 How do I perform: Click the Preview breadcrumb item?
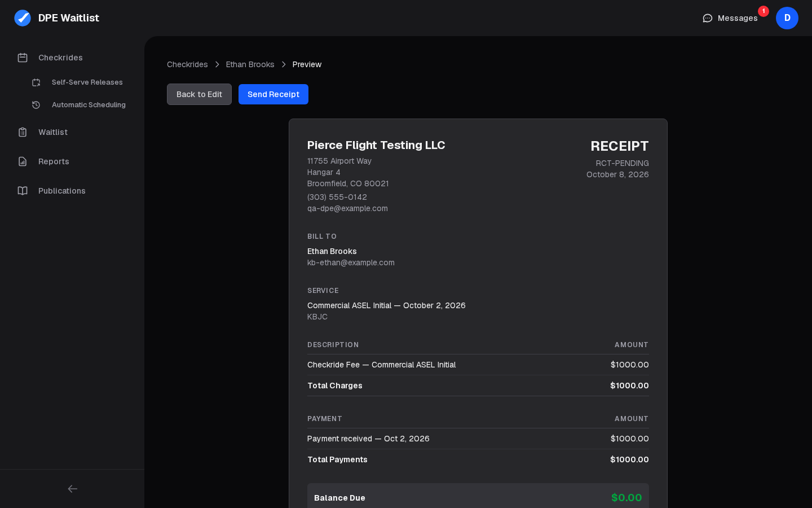(x=307, y=64)
